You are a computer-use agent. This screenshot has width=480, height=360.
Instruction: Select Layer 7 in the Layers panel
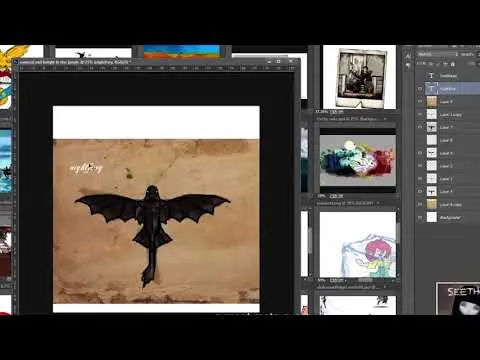coord(448,127)
